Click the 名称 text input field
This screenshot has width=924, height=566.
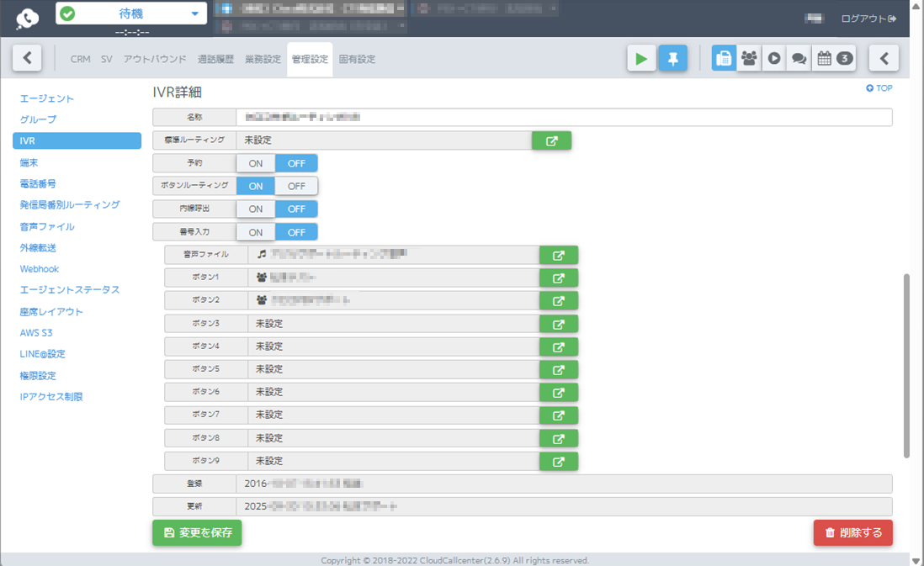coord(562,118)
